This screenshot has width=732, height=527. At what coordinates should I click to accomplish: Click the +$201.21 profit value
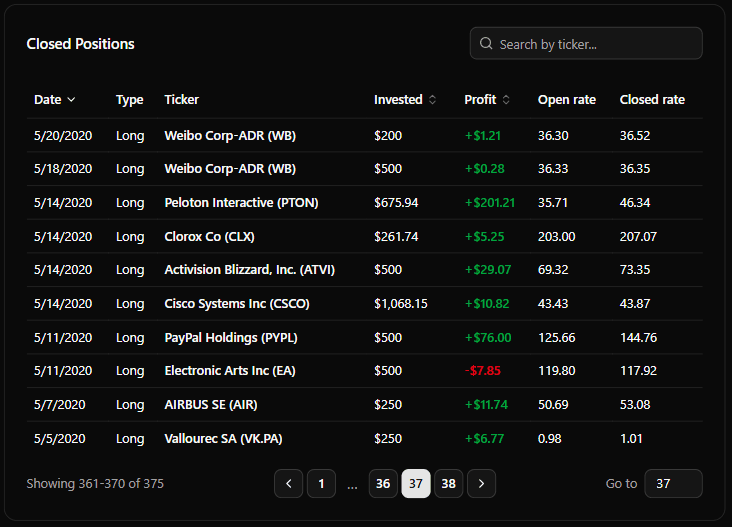490,203
